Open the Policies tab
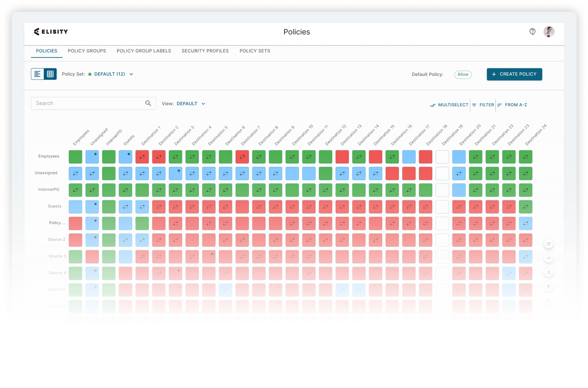The image size is (588, 388). click(47, 51)
